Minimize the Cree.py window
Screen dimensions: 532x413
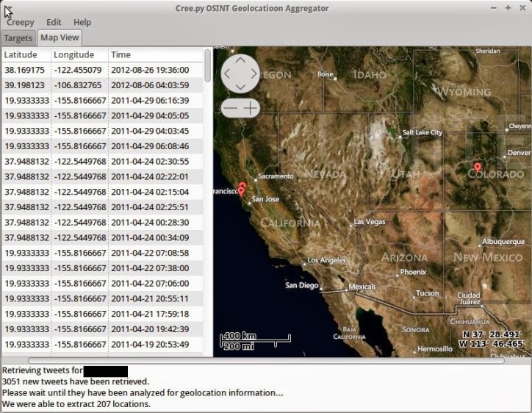click(493, 8)
